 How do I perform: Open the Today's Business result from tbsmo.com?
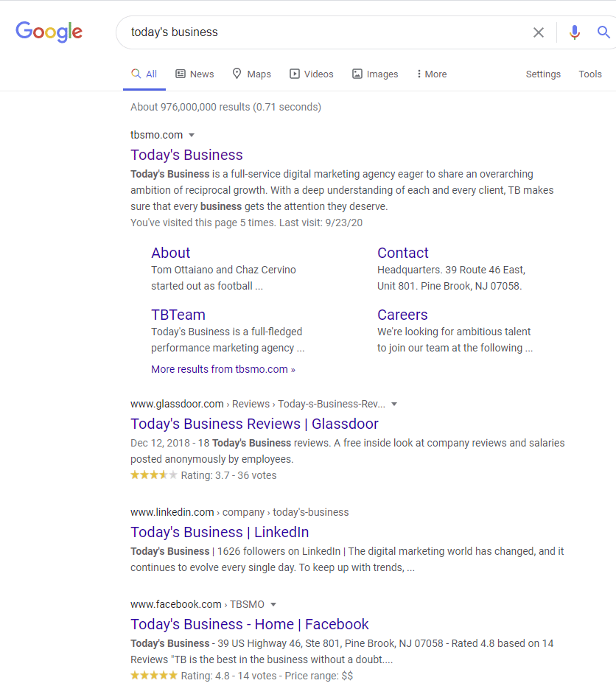click(186, 155)
